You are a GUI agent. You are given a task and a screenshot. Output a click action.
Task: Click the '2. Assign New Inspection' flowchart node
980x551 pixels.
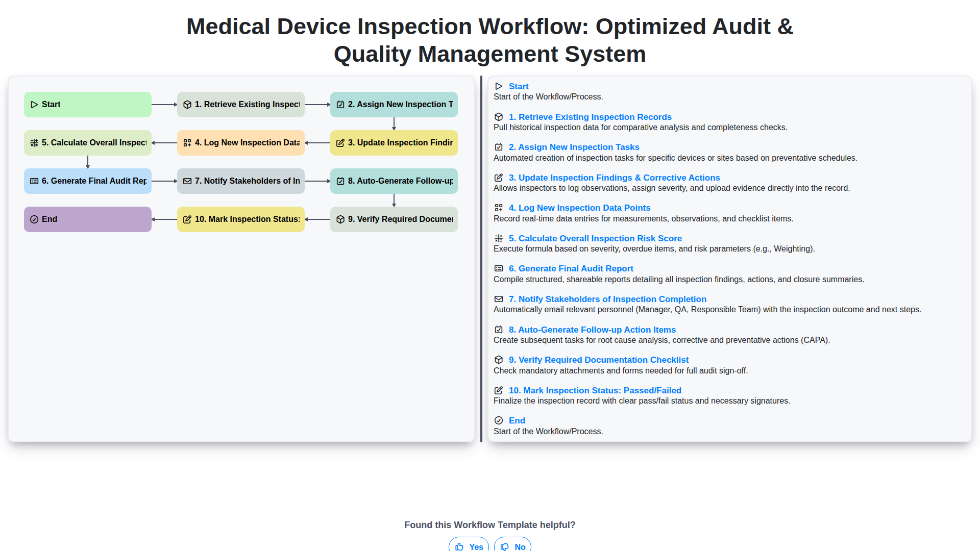[x=394, y=105]
